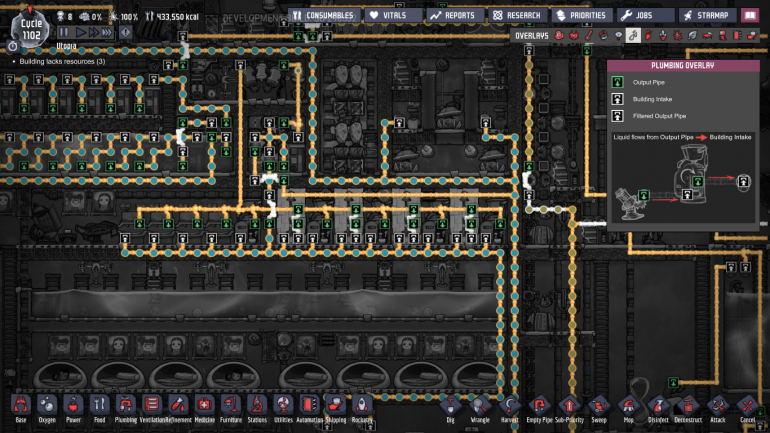Select the Empty Pipe tool
Viewport: 770px width, 433px height.
point(539,408)
